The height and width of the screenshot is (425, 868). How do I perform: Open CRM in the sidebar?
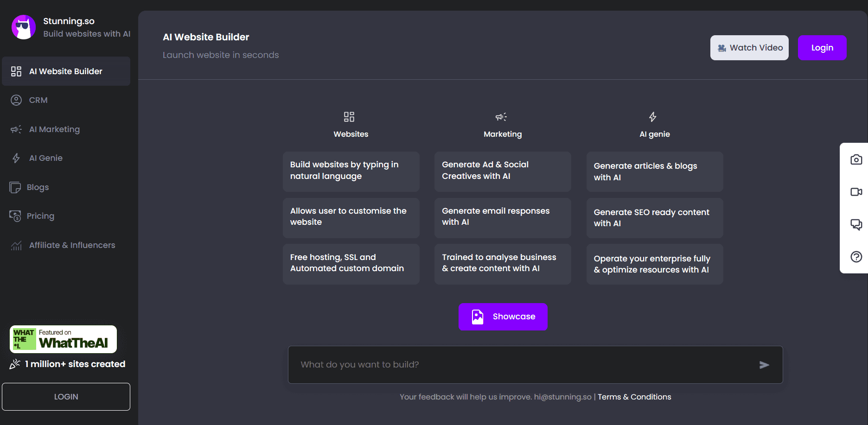click(x=38, y=100)
